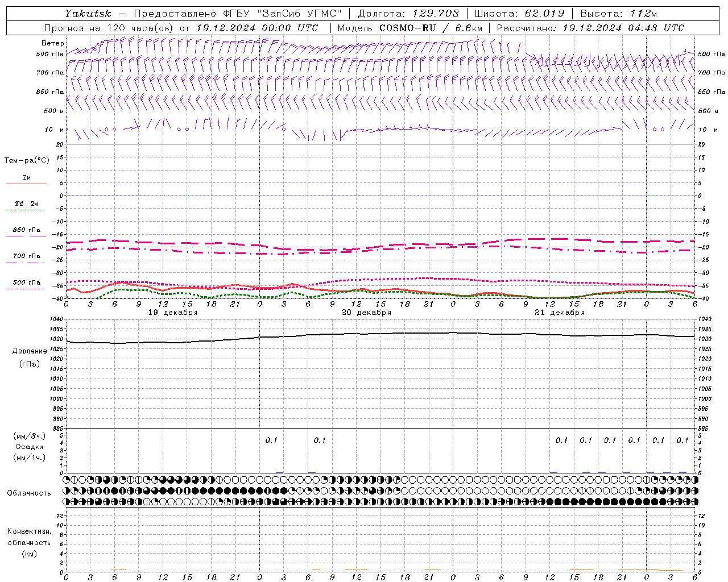Click the "Конвективн." convective panel label
Viewport: 728px width, 582px height.
coord(29,532)
